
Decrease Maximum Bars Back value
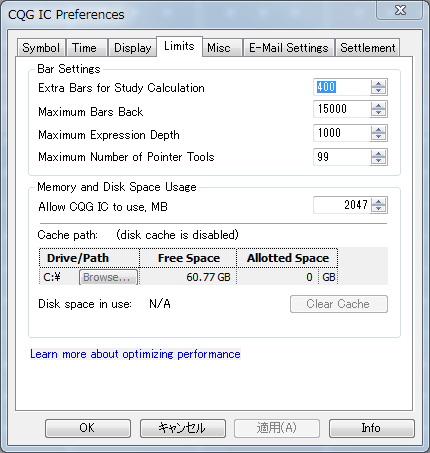click(378, 113)
